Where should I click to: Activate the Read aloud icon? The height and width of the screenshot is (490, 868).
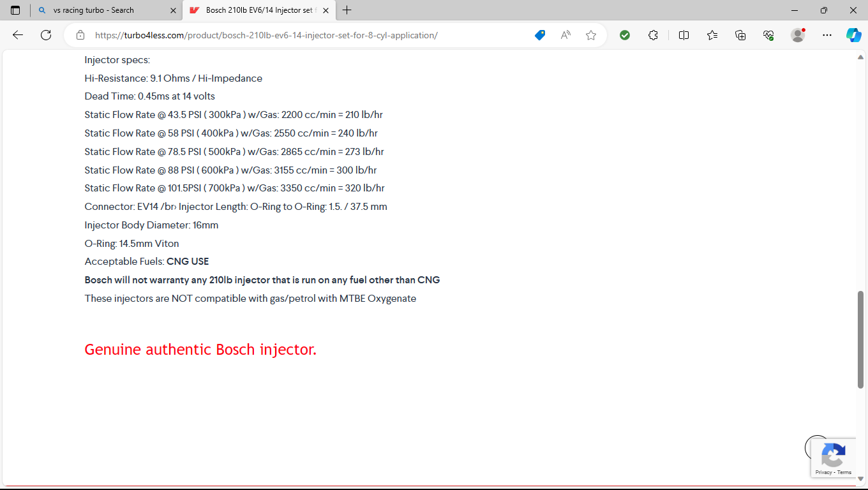pyautogui.click(x=565, y=35)
